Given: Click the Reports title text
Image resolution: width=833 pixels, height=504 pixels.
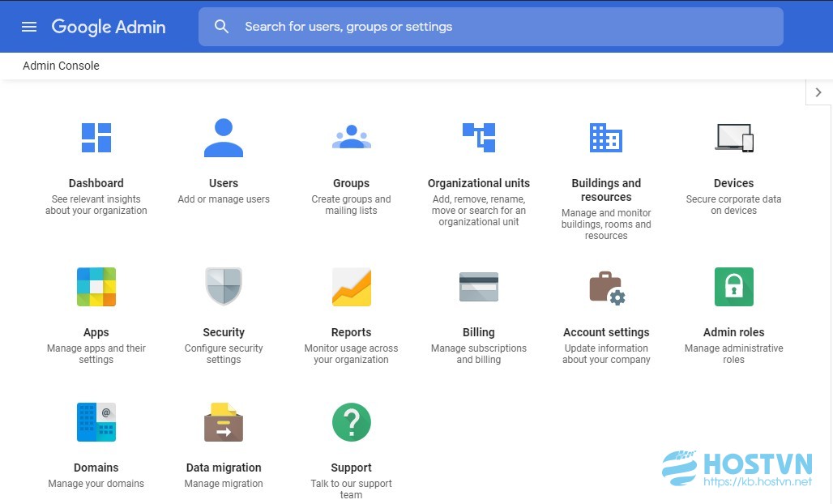Looking at the screenshot, I should pos(351,332).
